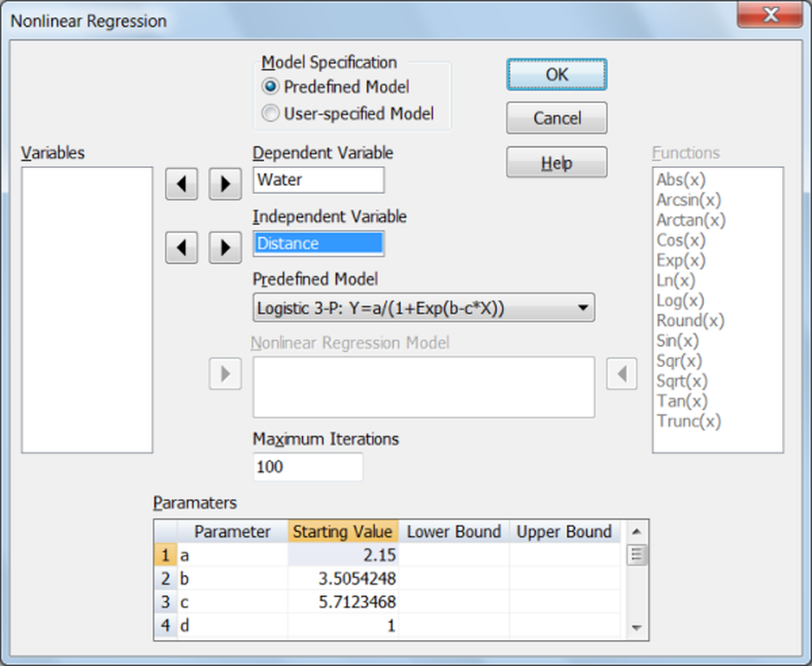812x666 pixels.
Task: Open the Predefined Model dropdown
Action: [583, 308]
